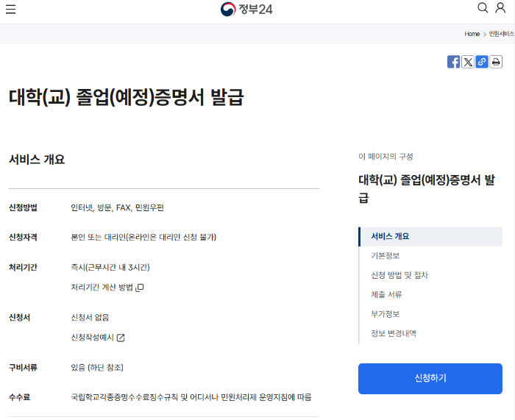
Task: Click the blue 신청하기 button
Action: (430, 378)
